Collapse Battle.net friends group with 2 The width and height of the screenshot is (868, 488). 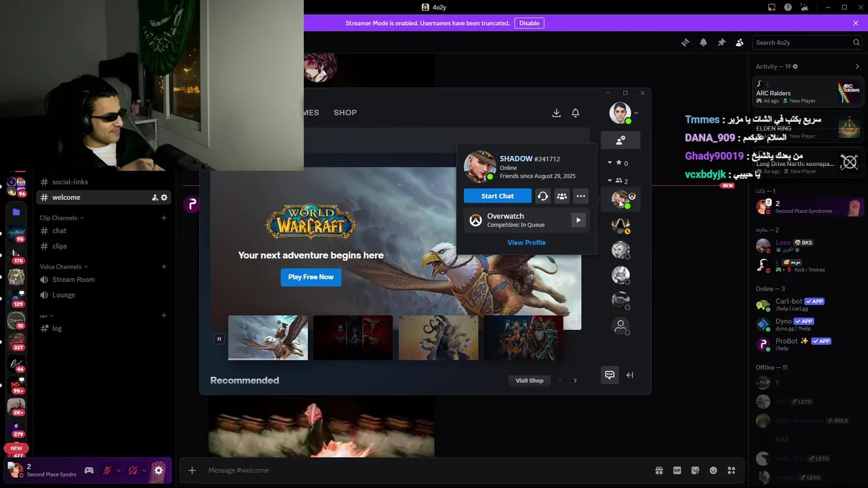click(609, 181)
